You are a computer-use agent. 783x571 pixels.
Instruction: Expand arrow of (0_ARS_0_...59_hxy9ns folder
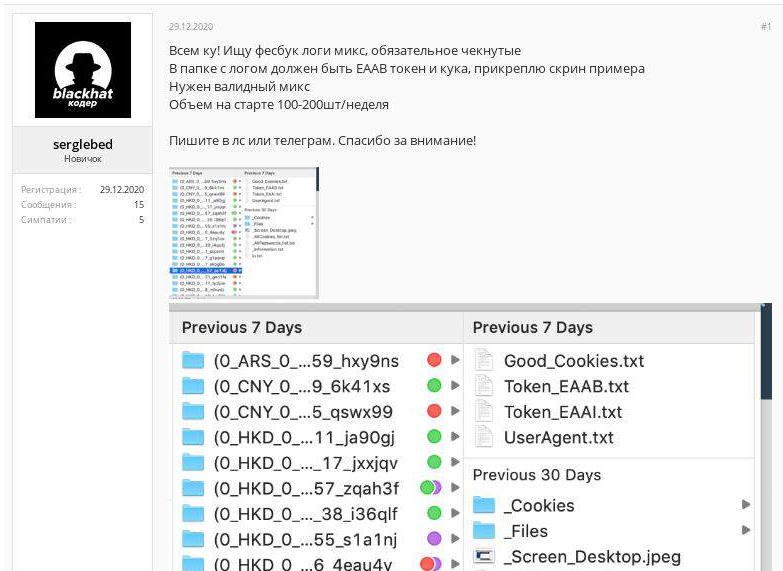coord(455,360)
